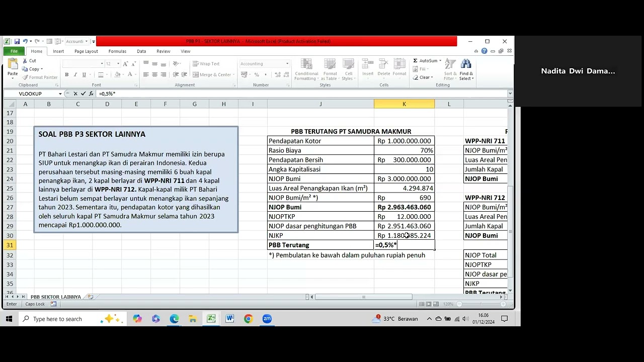Toggle Underline formatting

coord(84,74)
